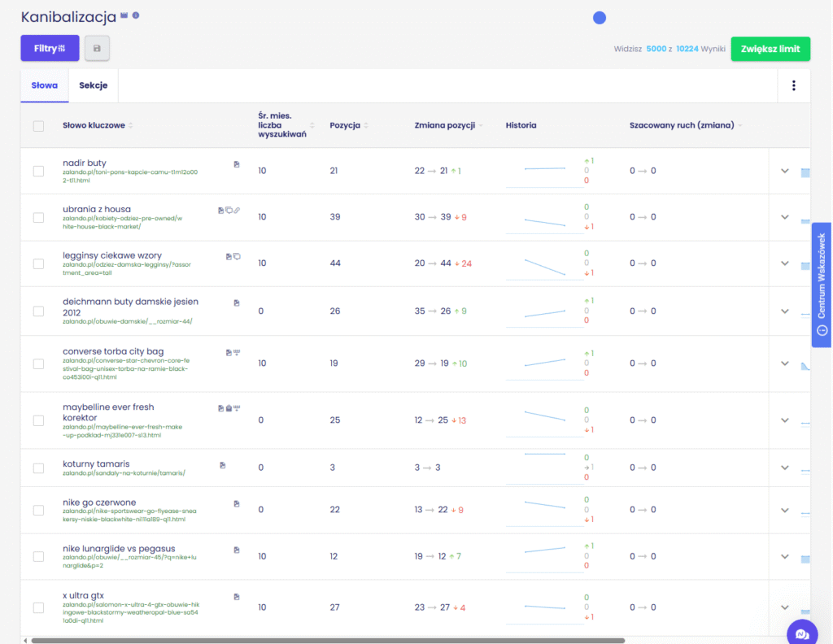The image size is (833, 644).
Task: Expand the nike lunarglide vs pegasus row
Action: [x=785, y=556]
